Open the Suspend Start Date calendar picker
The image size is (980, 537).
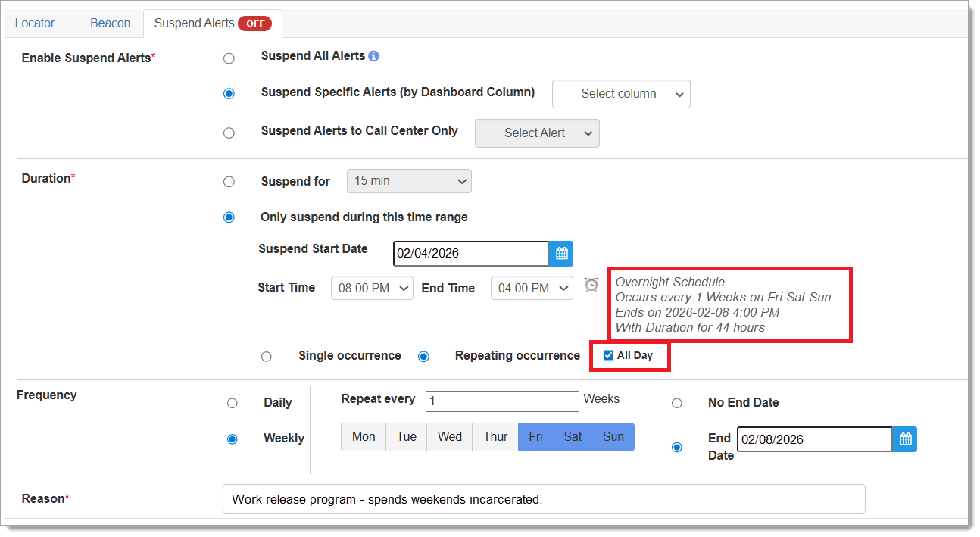click(x=561, y=254)
